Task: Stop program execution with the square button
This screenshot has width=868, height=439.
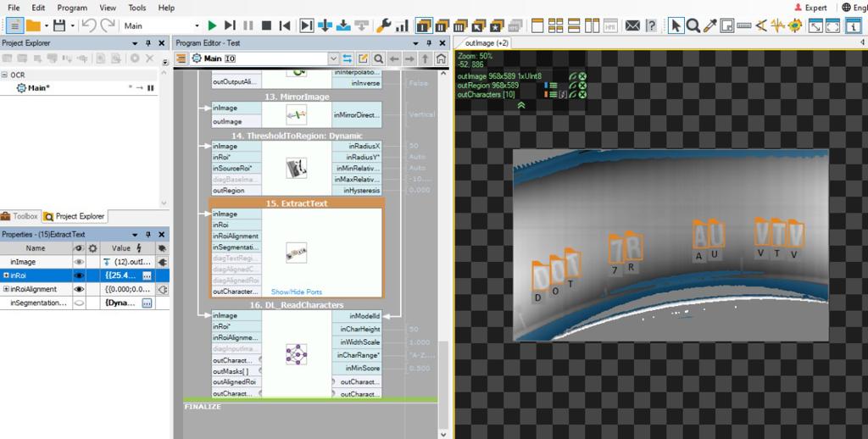Action: click(x=266, y=25)
